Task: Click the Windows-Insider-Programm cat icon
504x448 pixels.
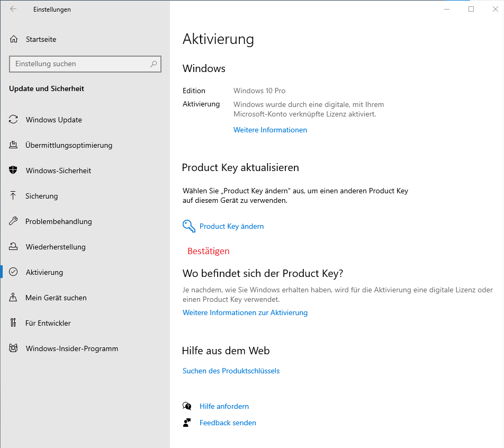Action: tap(13, 348)
